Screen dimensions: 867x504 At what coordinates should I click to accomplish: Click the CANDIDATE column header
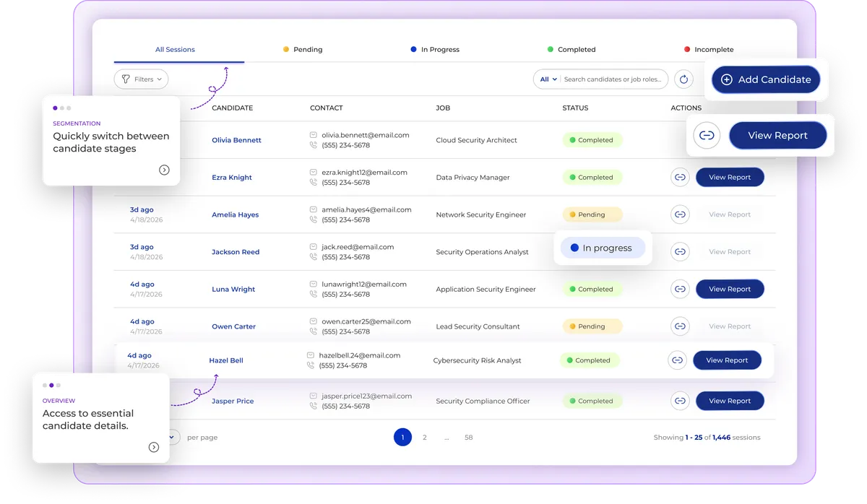[x=232, y=108]
